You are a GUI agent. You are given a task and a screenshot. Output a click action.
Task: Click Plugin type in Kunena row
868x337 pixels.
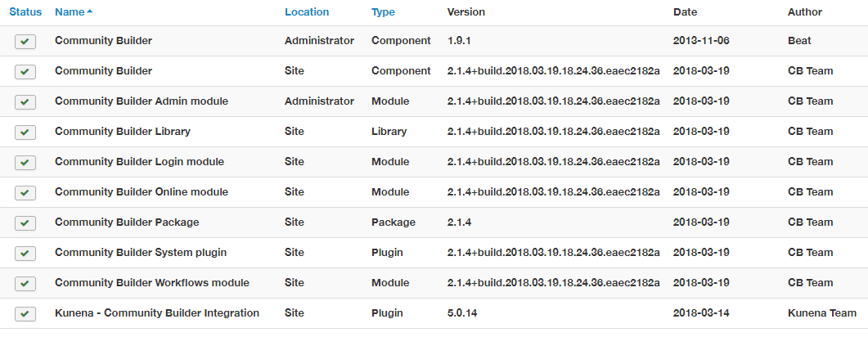point(387,313)
